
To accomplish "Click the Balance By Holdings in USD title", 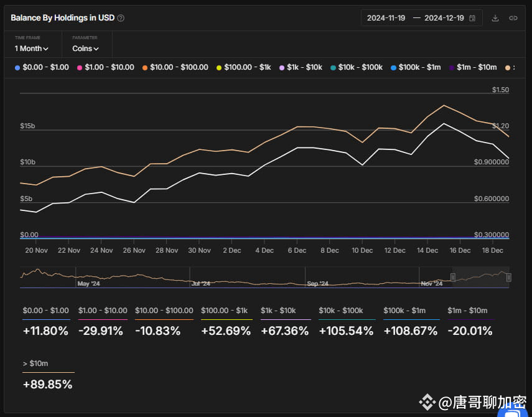I will tap(62, 18).
